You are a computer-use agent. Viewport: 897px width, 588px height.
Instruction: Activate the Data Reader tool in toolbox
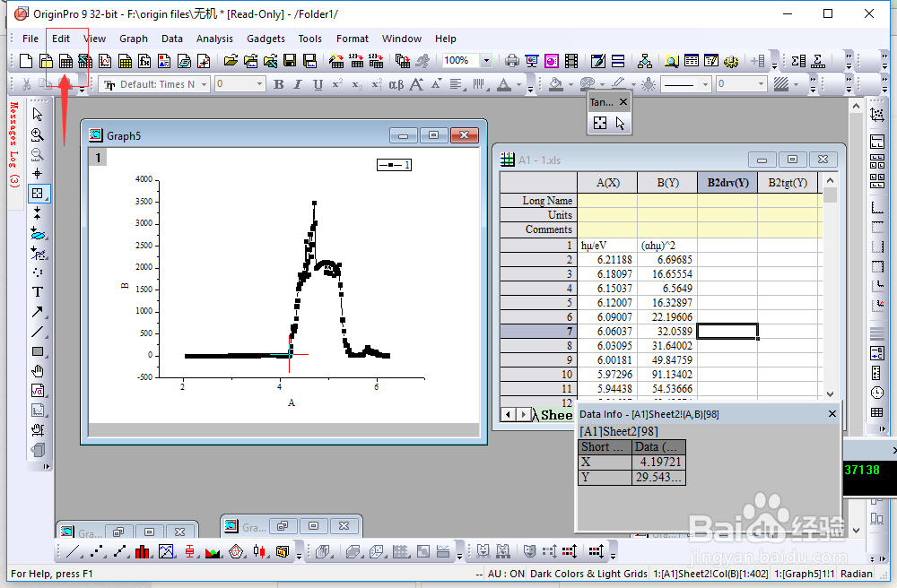[38, 193]
